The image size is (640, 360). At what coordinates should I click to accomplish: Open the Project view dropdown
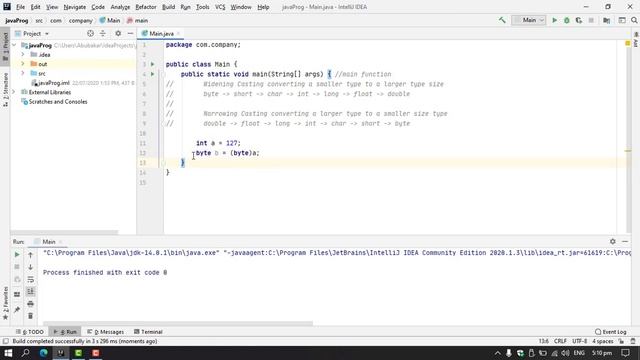[32, 33]
